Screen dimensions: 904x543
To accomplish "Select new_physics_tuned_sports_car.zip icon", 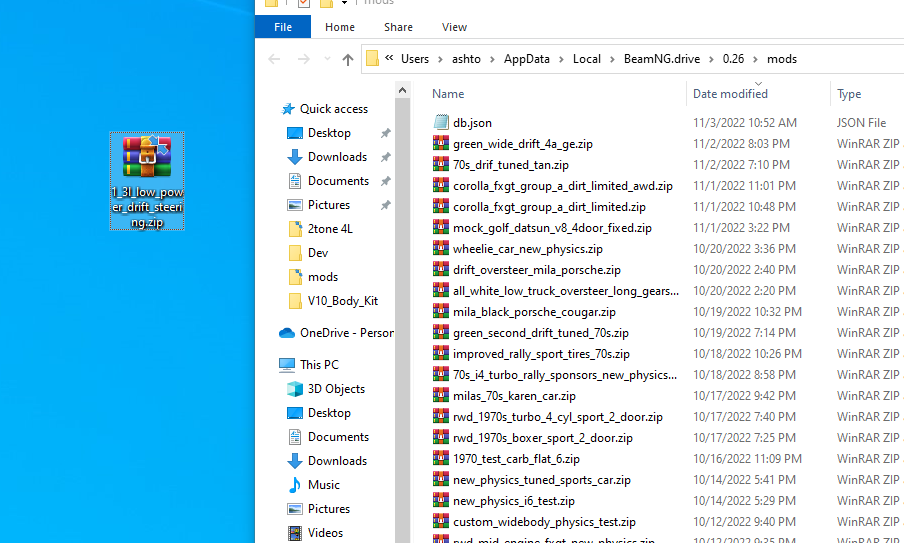I will [x=441, y=479].
